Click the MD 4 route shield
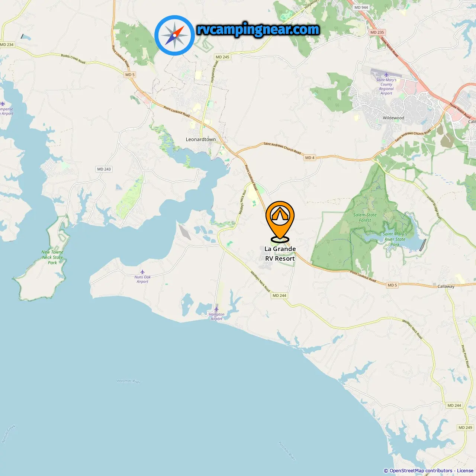Image resolution: width=476 pixels, height=476 pixels. pyautogui.click(x=310, y=158)
